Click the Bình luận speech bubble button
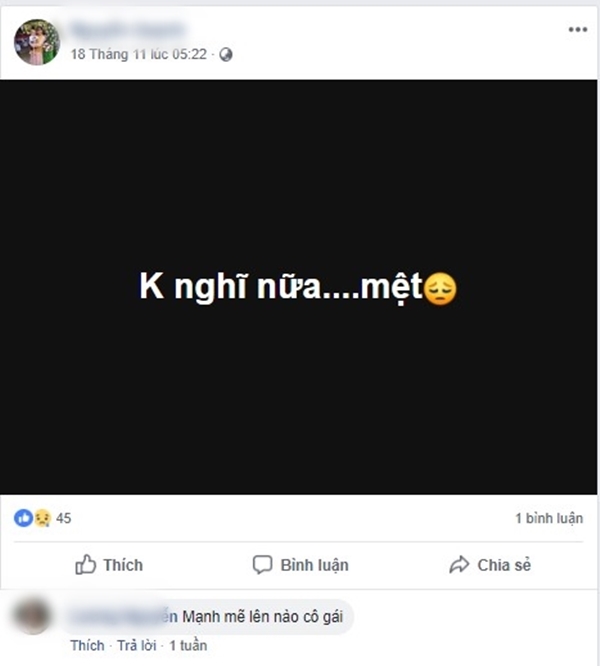Screen dimensions: 600x666 tap(300, 565)
